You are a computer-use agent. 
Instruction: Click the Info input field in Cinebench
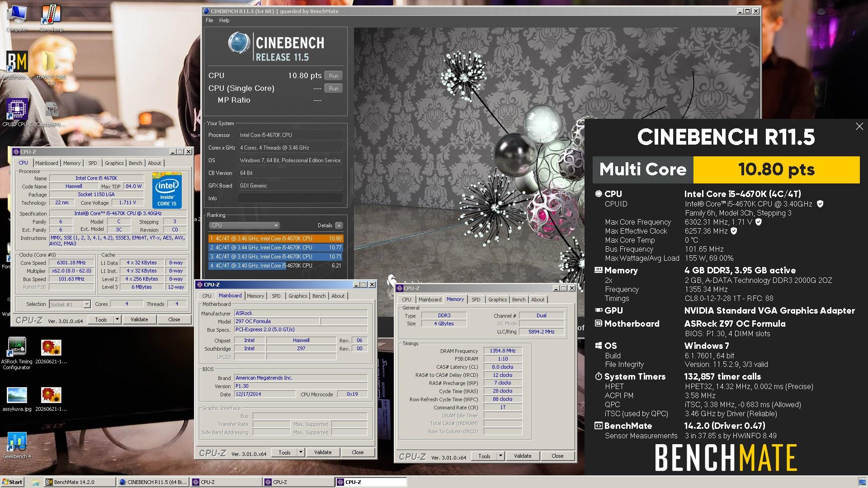[x=290, y=198]
